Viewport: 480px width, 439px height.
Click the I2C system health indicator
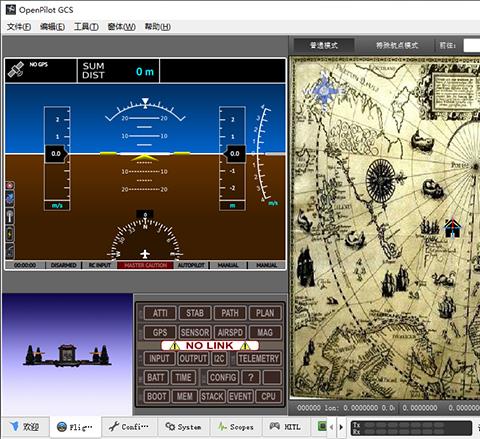(x=219, y=359)
